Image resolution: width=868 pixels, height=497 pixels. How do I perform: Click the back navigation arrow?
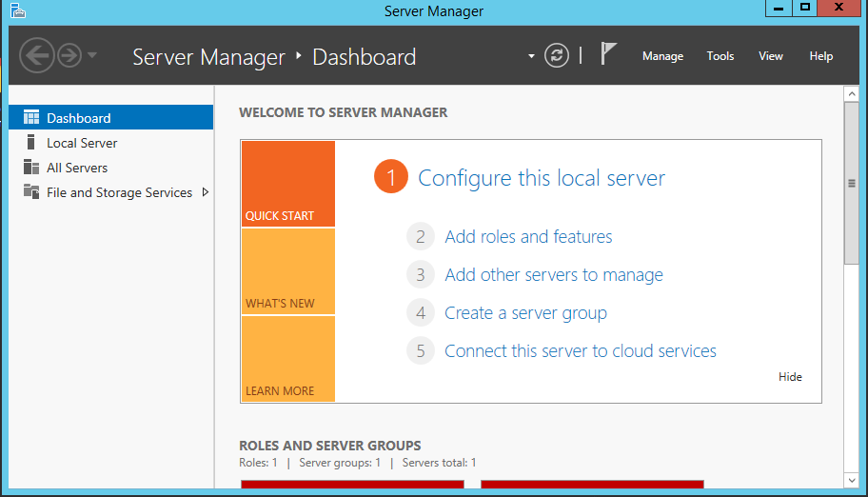coord(37,55)
